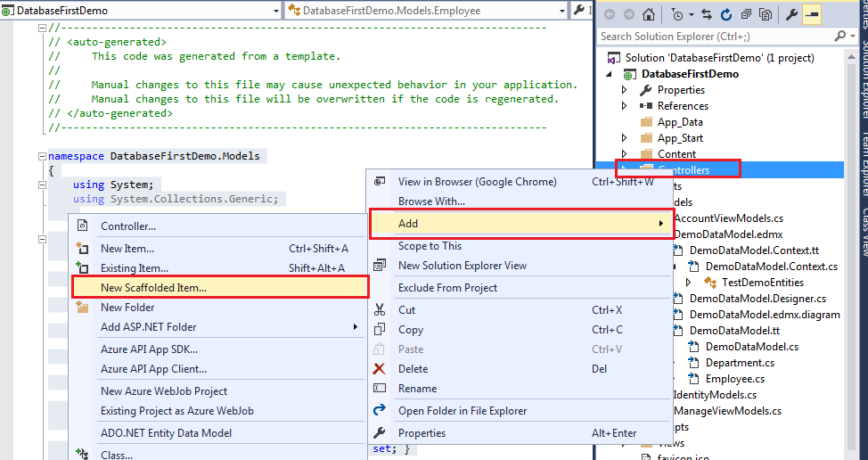This screenshot has height=460, width=868.
Task: Collapse the DatabaseFirstDemo project node
Action: tap(610, 74)
